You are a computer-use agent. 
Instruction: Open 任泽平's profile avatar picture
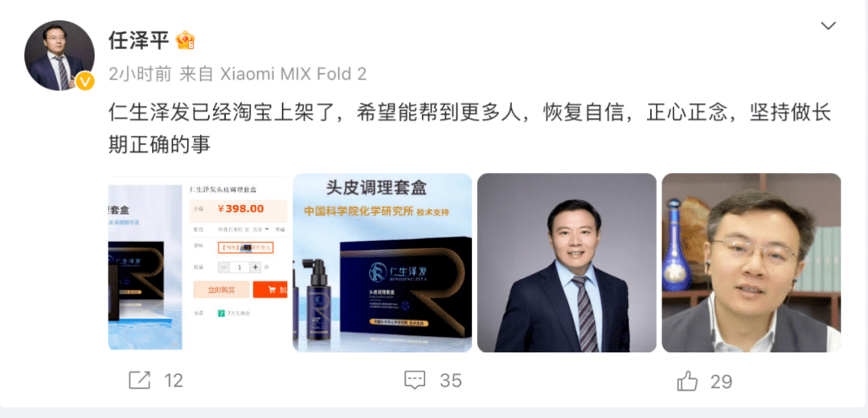click(59, 55)
